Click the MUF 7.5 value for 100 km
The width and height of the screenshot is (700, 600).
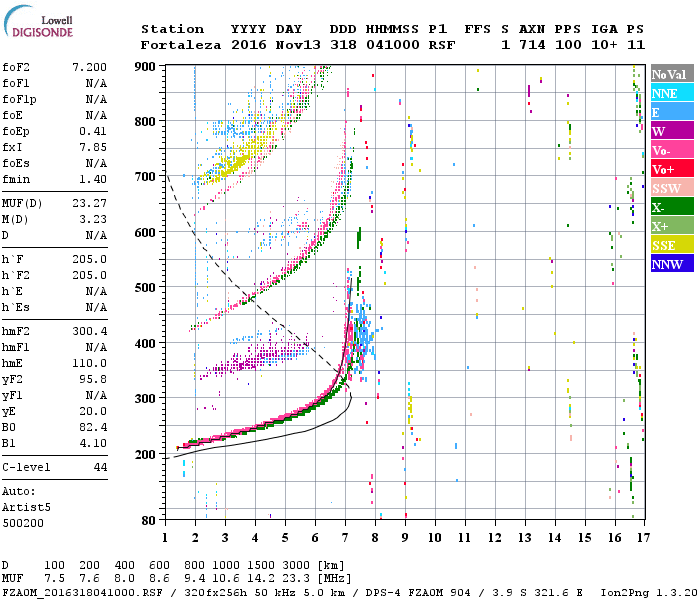pos(54,578)
